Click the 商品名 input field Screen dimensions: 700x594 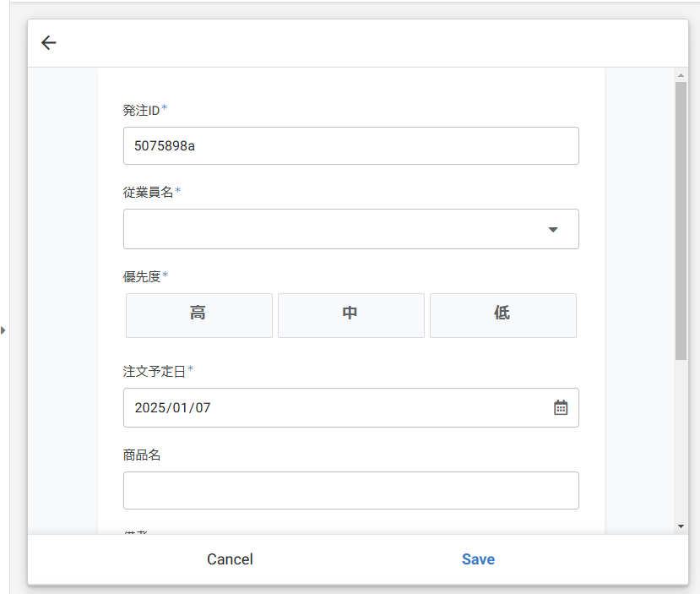click(350, 490)
